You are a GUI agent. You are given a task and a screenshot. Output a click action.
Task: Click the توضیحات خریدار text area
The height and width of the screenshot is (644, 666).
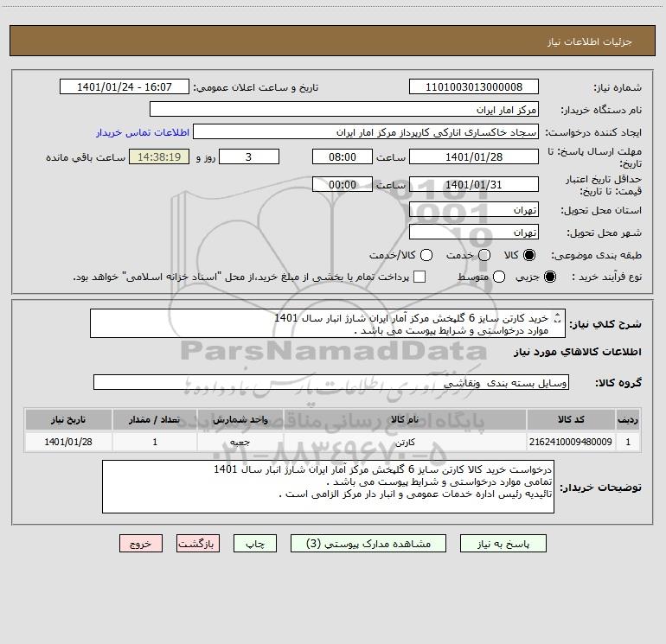click(328, 487)
